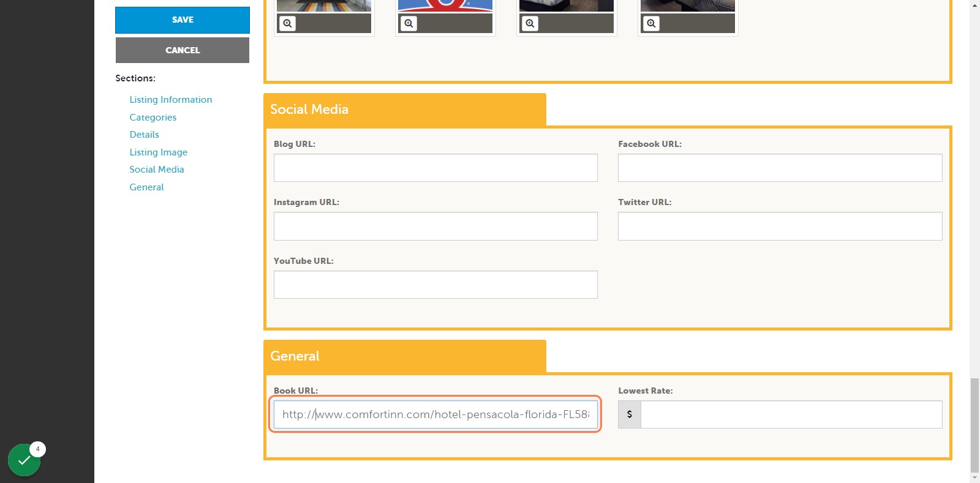The height and width of the screenshot is (483, 980).
Task: Click the scrollbar up arrow
Action: pos(974,4)
